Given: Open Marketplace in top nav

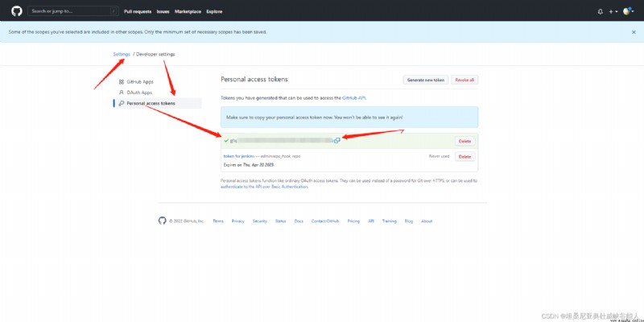Looking at the screenshot, I should click(188, 11).
